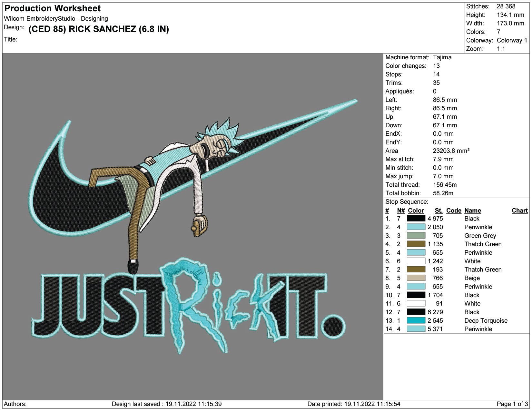
Task: Click the embroidery design preview image
Action: 193,227
